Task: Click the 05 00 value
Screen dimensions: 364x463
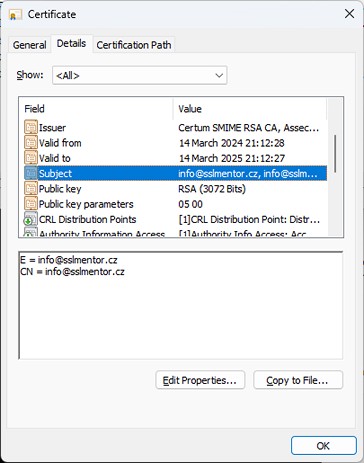Action: pyautogui.click(x=190, y=204)
